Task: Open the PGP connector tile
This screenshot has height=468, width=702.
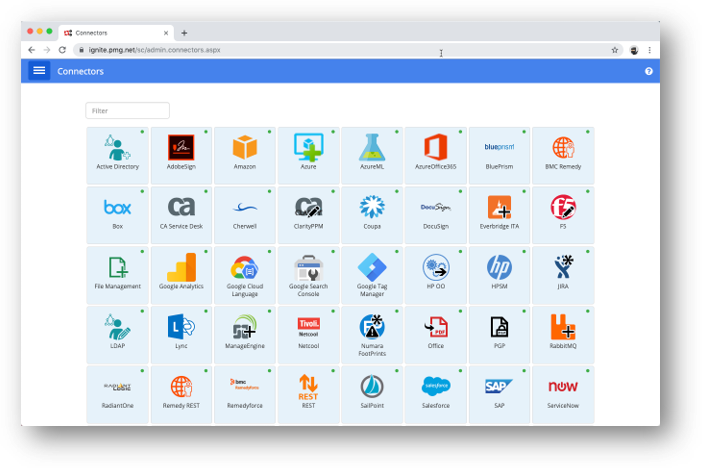Action: (x=499, y=335)
